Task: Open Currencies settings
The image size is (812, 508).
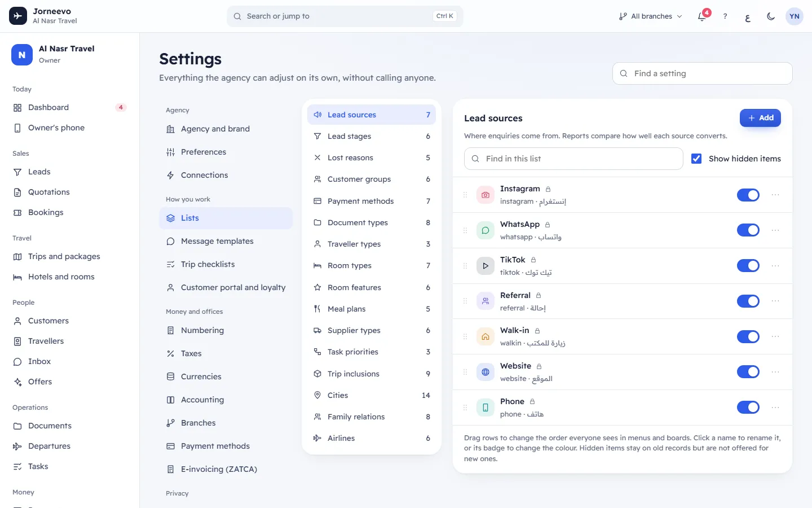Action: click(x=226, y=376)
